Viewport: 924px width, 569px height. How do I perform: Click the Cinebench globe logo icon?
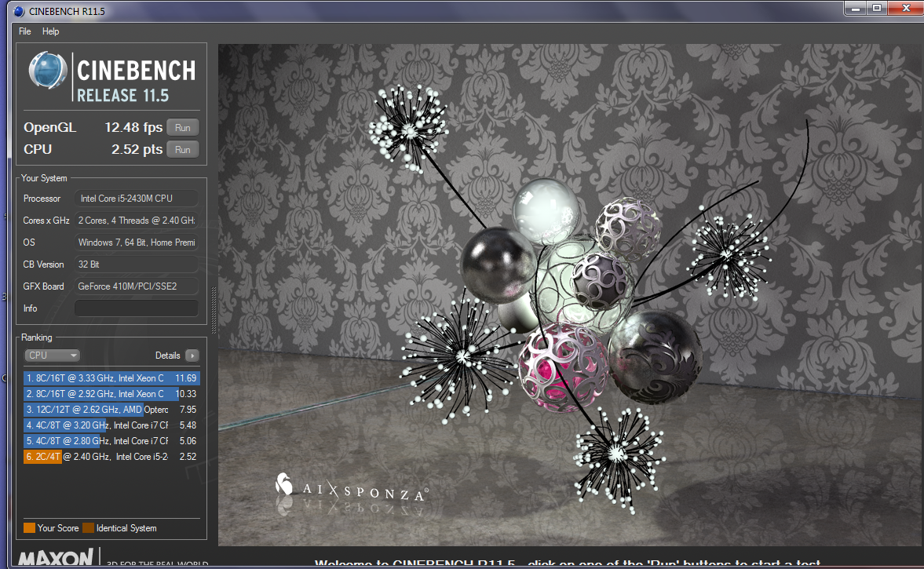click(48, 71)
